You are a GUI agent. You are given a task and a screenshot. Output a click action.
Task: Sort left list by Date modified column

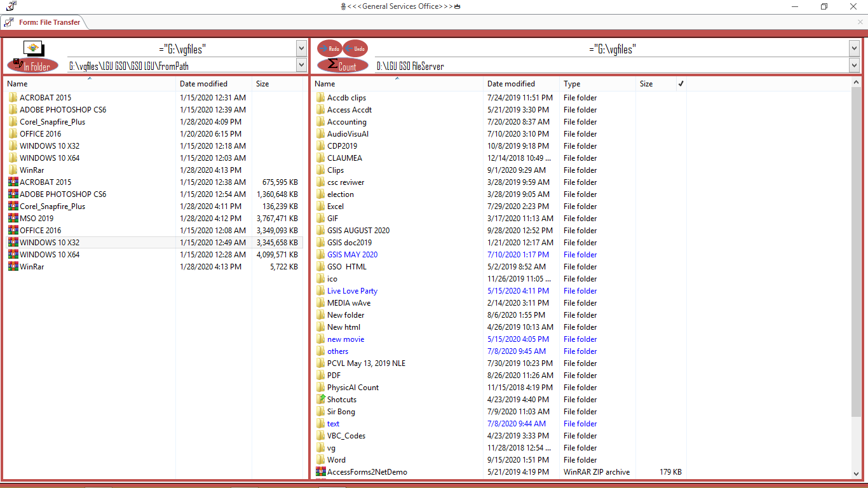pos(214,84)
